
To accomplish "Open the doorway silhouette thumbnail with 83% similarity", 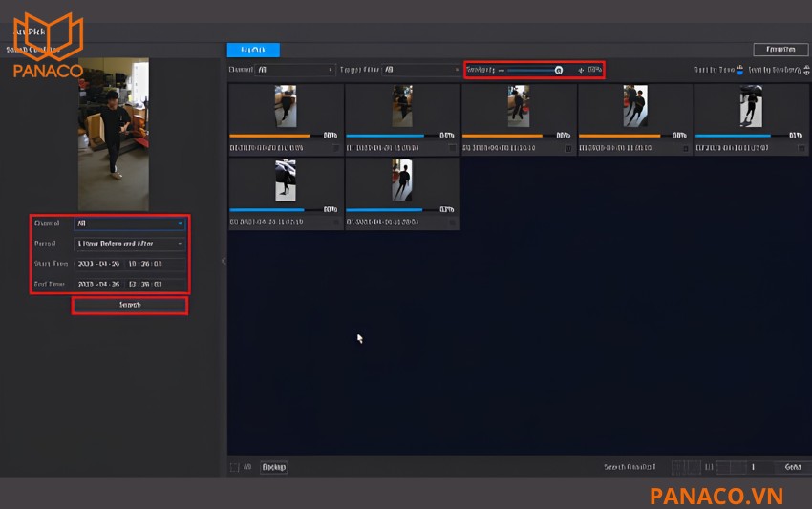I will point(402,180).
